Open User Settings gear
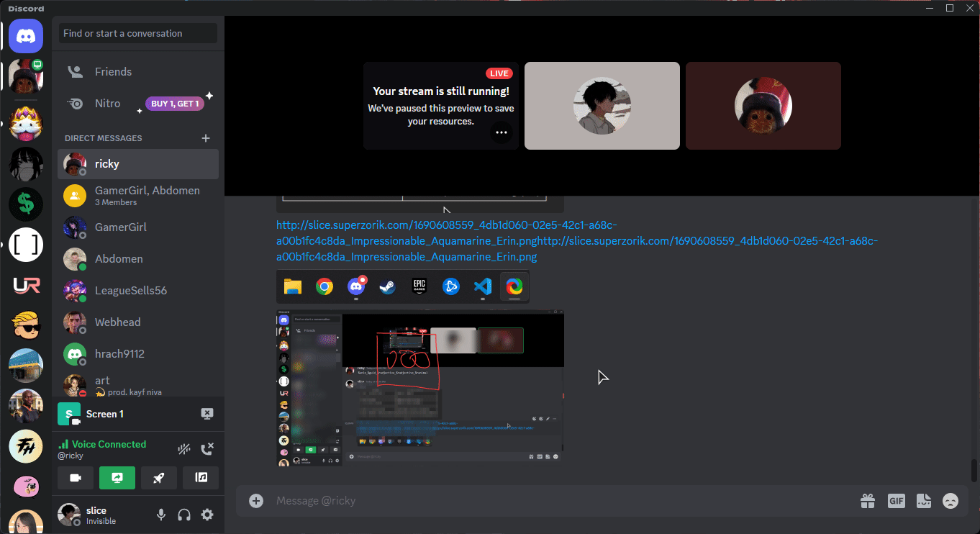 (207, 515)
